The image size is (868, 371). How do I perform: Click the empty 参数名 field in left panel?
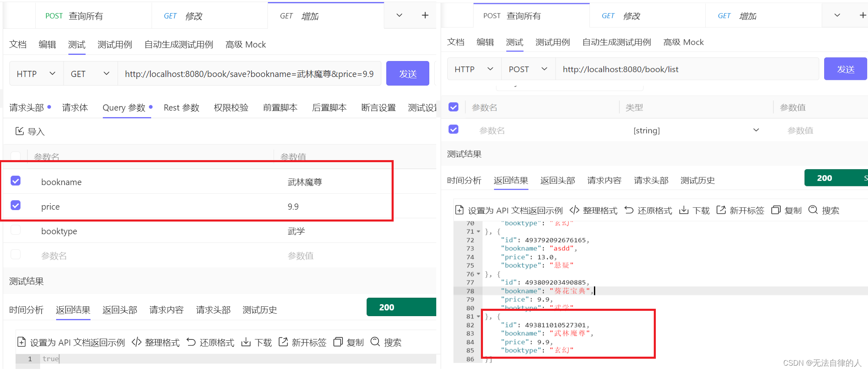54,256
